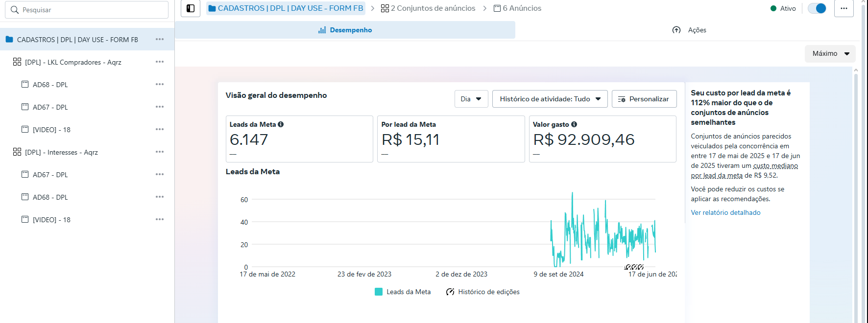Screen dimensions: 868x323
Task: Open the top-right three-dots options menu
Action: coord(844,8)
